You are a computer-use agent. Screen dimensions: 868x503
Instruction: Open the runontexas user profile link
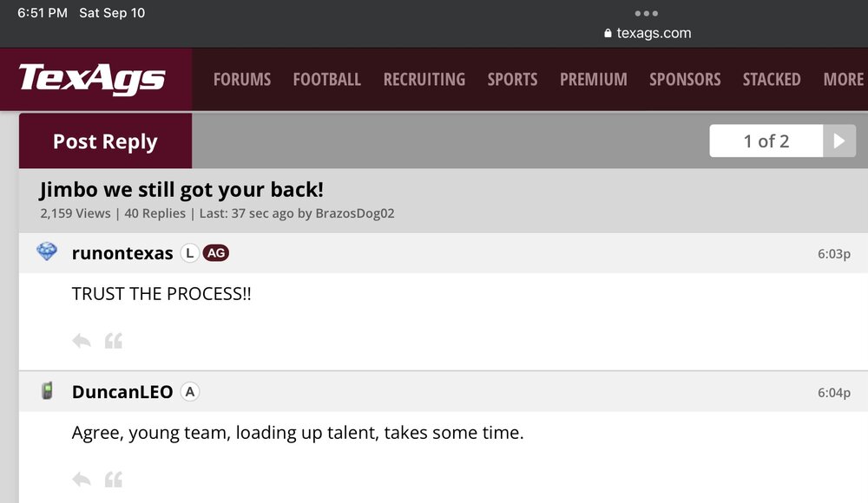(122, 253)
